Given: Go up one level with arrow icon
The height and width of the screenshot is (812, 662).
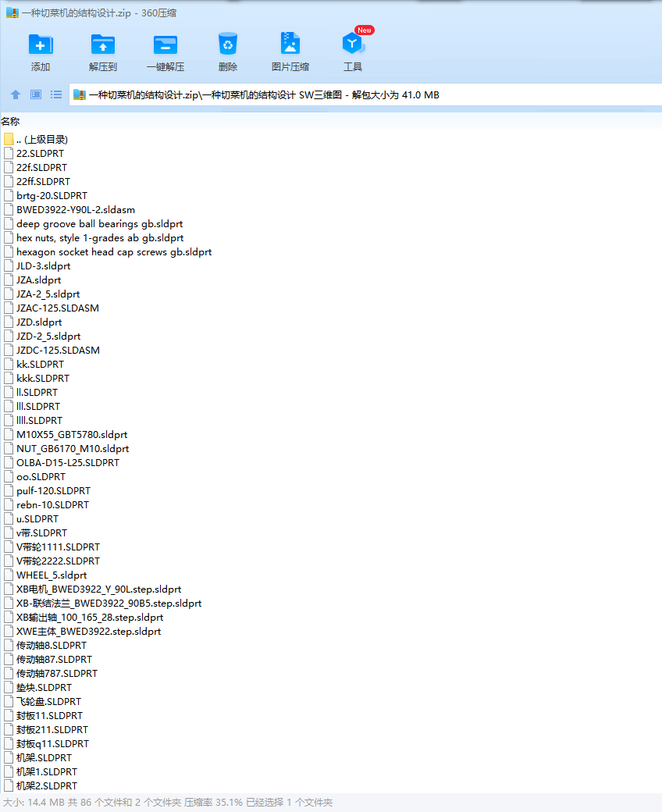Looking at the screenshot, I should [x=16, y=94].
